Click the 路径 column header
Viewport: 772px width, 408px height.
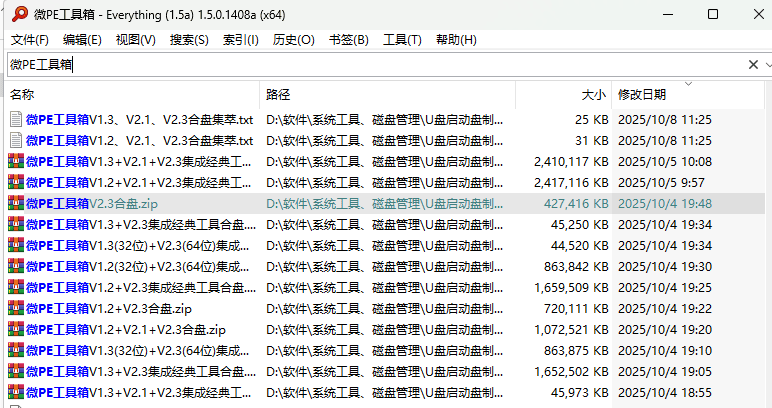[x=278, y=95]
